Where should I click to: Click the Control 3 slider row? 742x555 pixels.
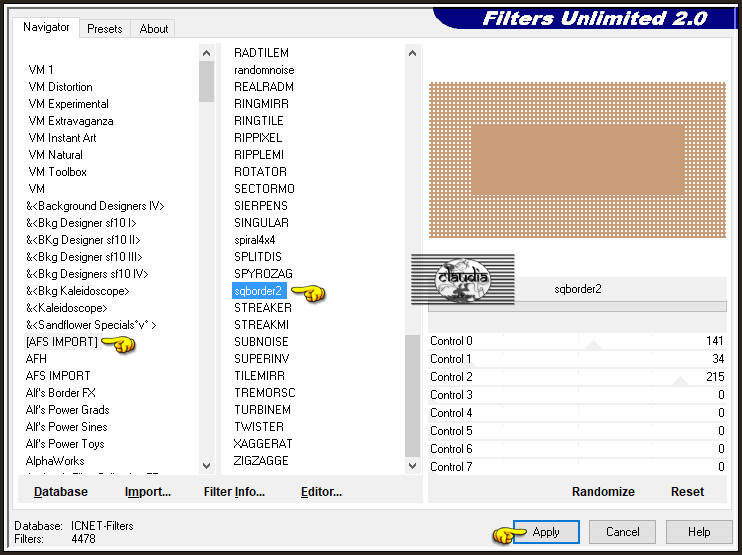pyautogui.click(x=577, y=395)
